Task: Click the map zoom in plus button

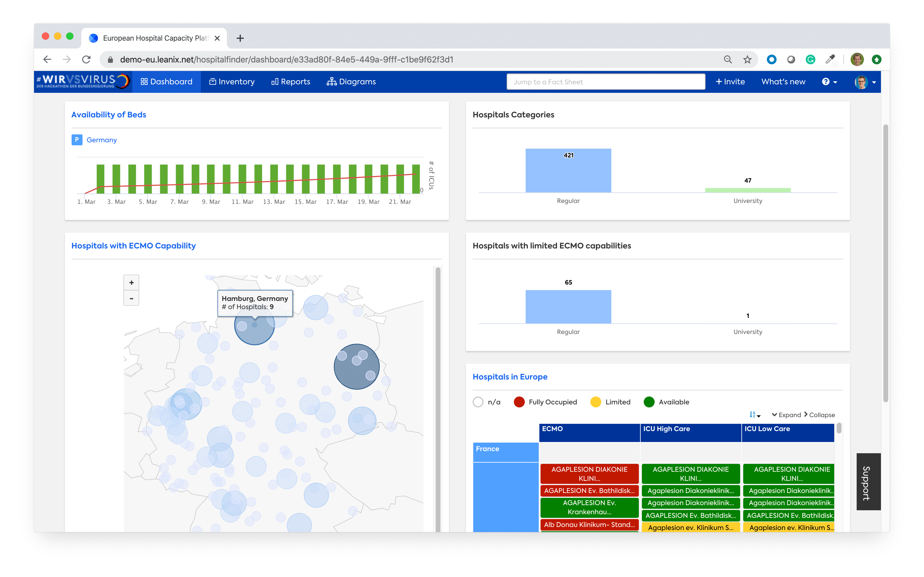Action: tap(131, 283)
